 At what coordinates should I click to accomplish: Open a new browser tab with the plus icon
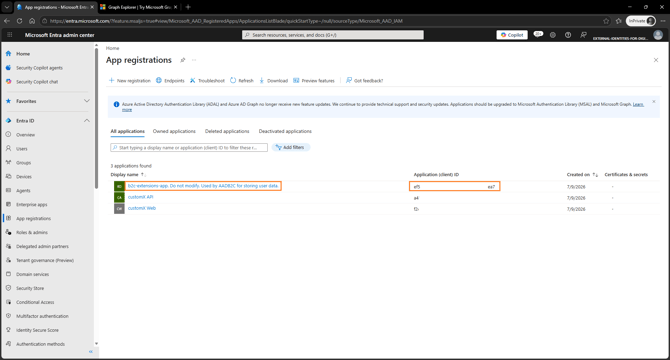[x=188, y=7]
